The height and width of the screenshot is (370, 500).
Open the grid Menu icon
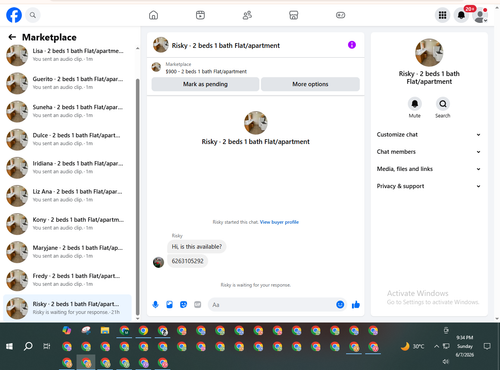442,15
